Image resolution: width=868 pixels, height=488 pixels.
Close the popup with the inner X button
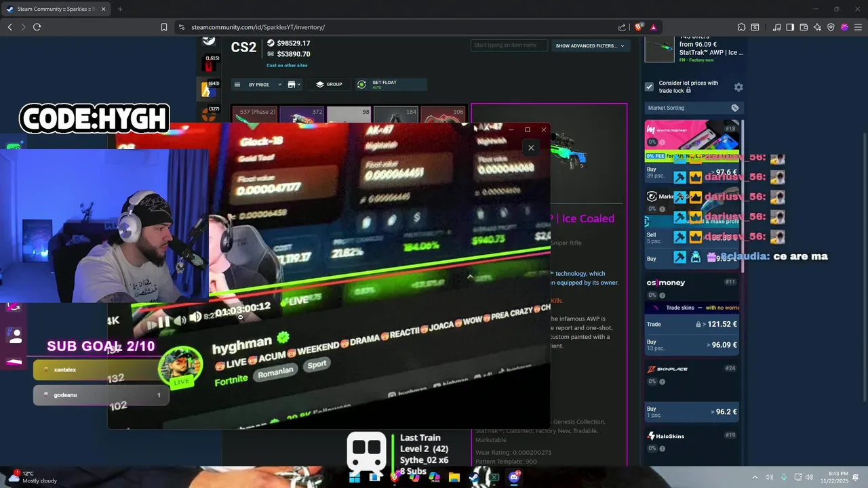pyautogui.click(x=531, y=148)
